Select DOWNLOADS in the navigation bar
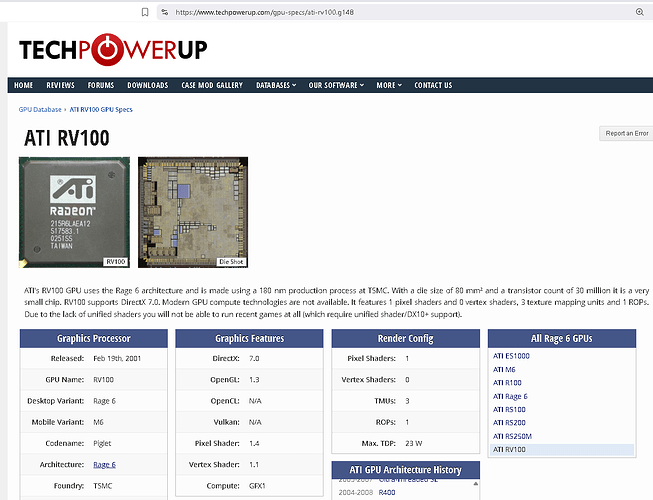This screenshot has width=653, height=500. [x=148, y=85]
